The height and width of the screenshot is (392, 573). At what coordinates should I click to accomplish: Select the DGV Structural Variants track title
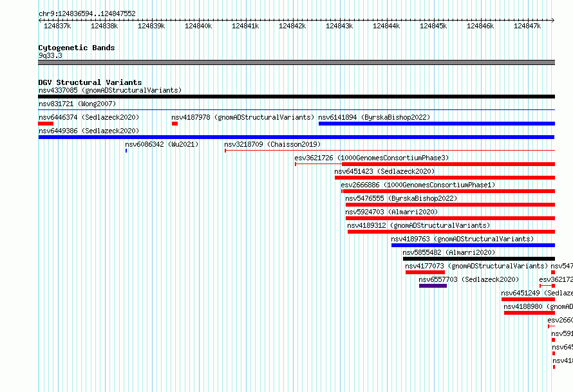(x=90, y=82)
